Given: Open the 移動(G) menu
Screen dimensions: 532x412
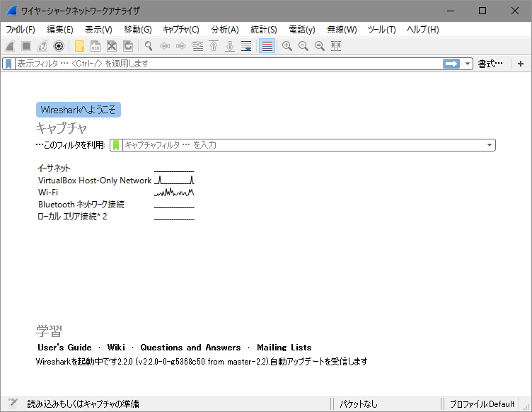Looking at the screenshot, I should [x=138, y=30].
